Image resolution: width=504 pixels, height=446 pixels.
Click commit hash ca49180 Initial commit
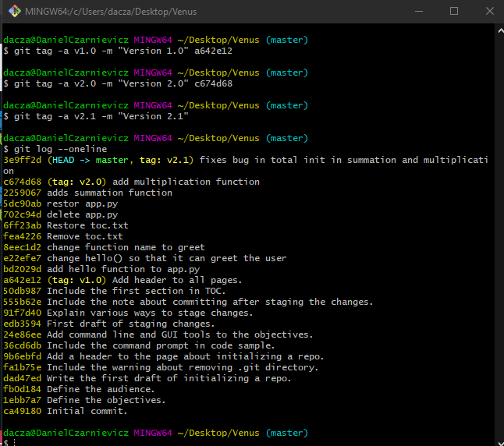coord(23,411)
